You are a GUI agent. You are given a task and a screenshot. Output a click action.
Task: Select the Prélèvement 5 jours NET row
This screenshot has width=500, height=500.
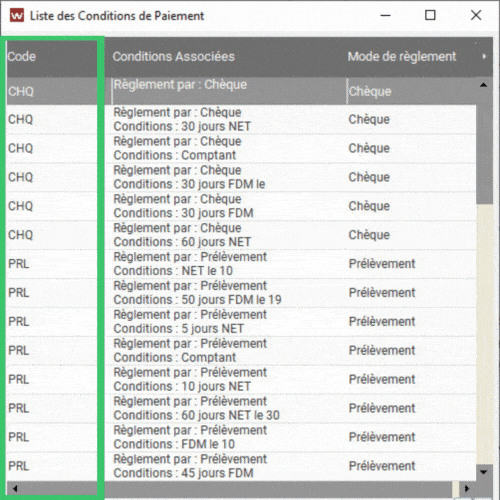[x=241, y=322]
